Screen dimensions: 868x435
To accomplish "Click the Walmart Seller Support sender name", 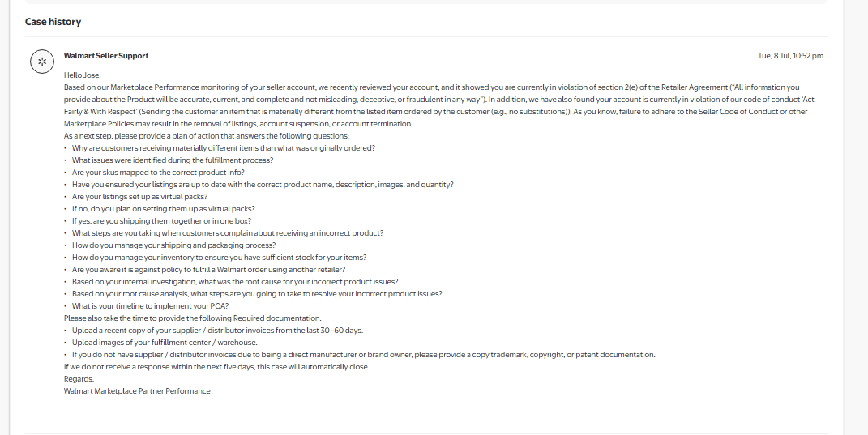I will pos(106,56).
